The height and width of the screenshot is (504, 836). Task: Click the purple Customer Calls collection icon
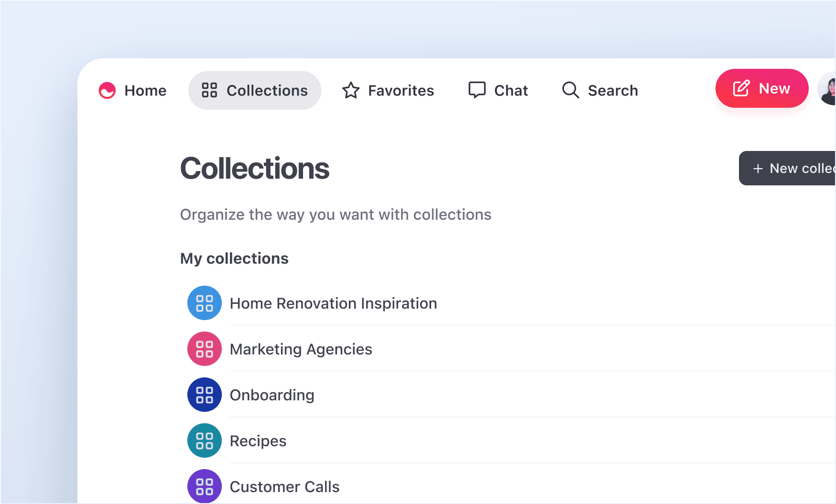click(x=204, y=486)
